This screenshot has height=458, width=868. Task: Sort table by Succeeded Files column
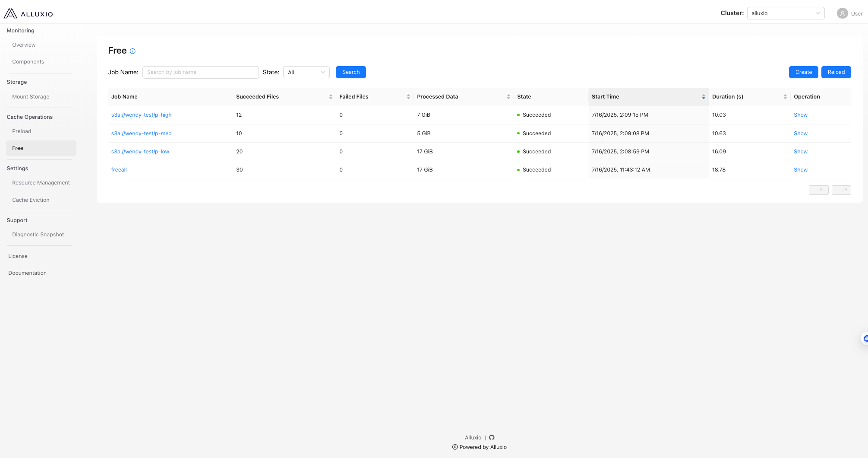[331, 97]
